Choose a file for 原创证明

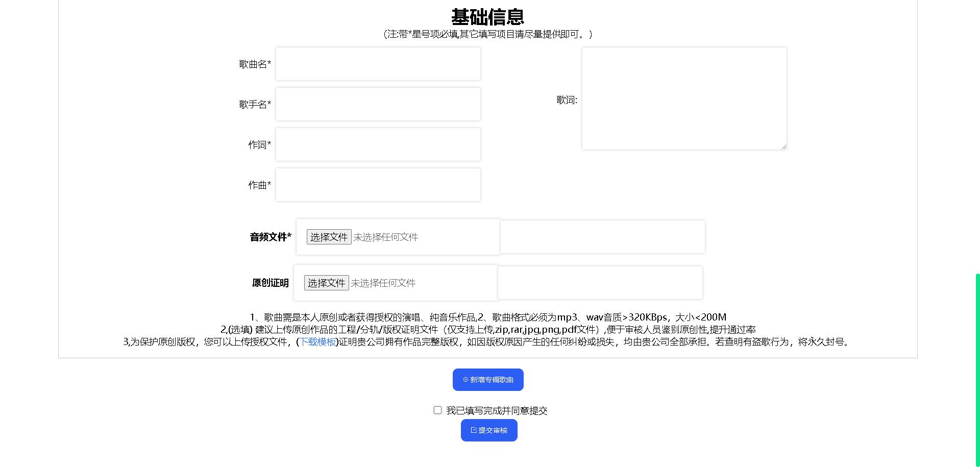tap(326, 283)
